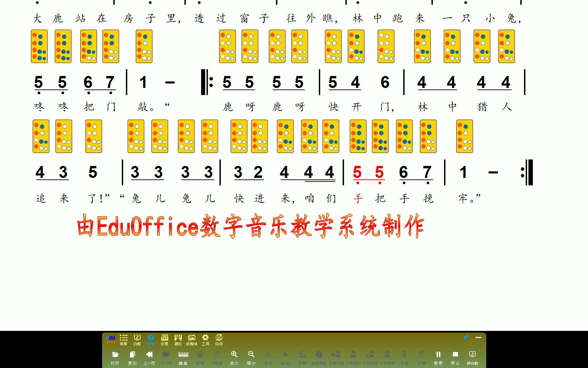
Task: Open the 工具 tools tab
Action: 205,340
